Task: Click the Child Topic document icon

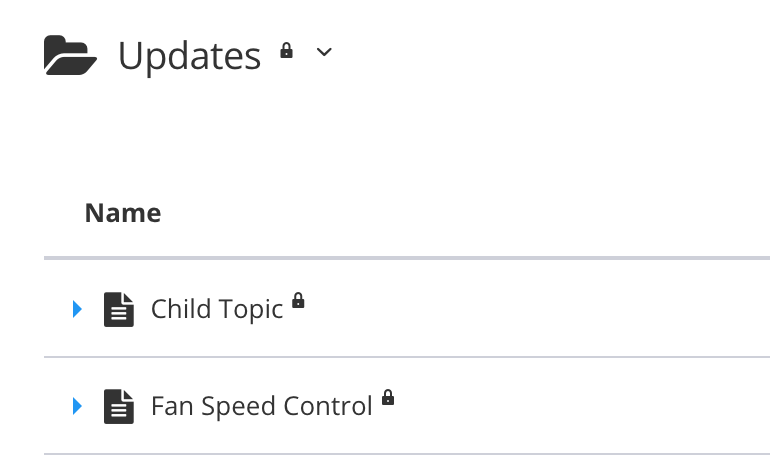Action: pos(119,310)
